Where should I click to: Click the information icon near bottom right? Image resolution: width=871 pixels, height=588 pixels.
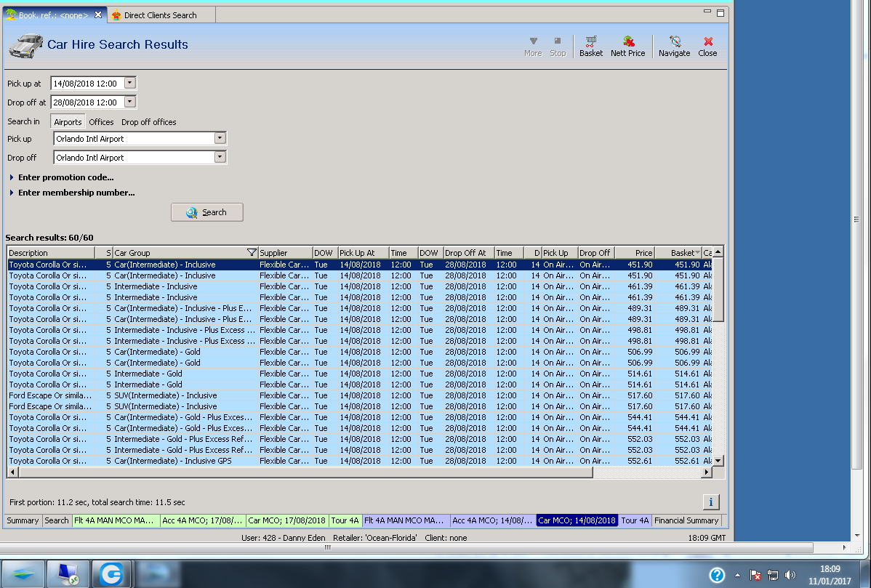[x=711, y=502]
